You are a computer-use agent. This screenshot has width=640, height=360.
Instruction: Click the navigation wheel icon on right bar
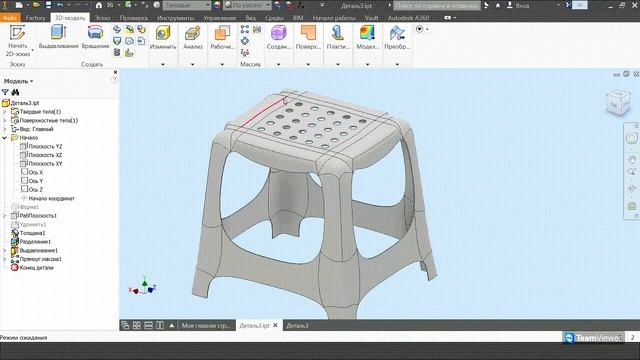click(x=632, y=138)
